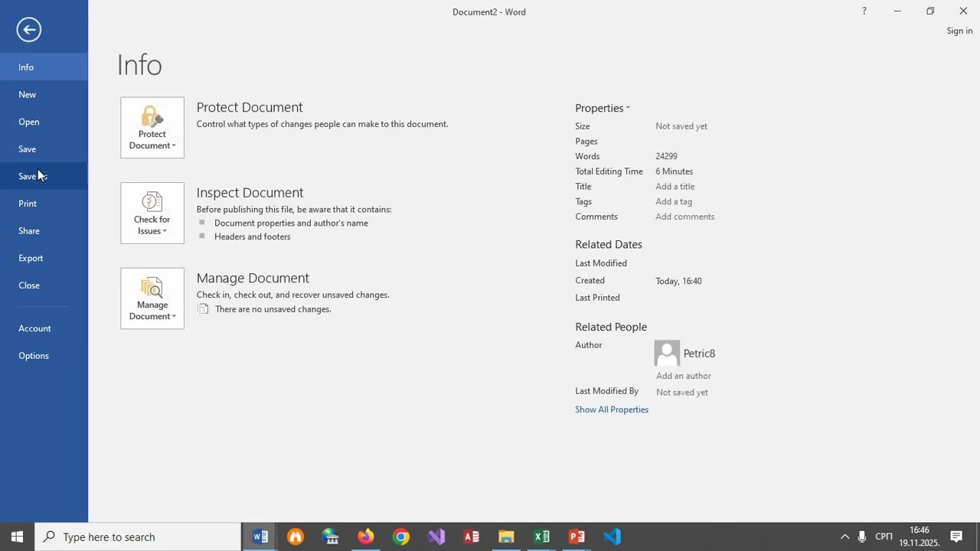Click the author name Petric8
The height and width of the screenshot is (551, 980).
point(699,354)
